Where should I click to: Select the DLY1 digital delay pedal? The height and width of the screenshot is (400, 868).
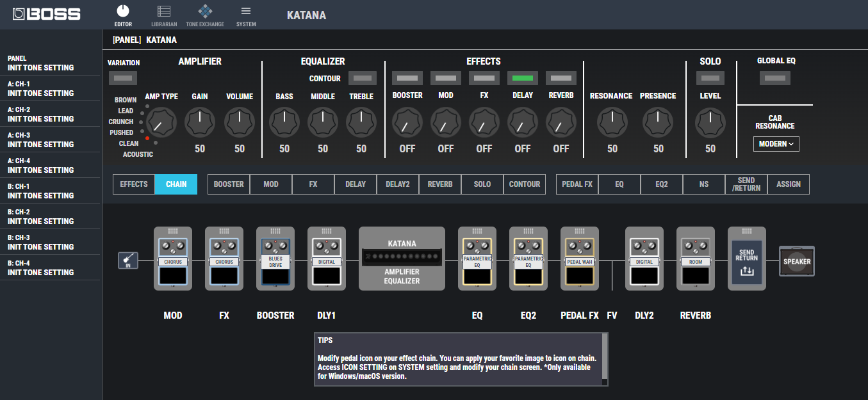coord(327,259)
